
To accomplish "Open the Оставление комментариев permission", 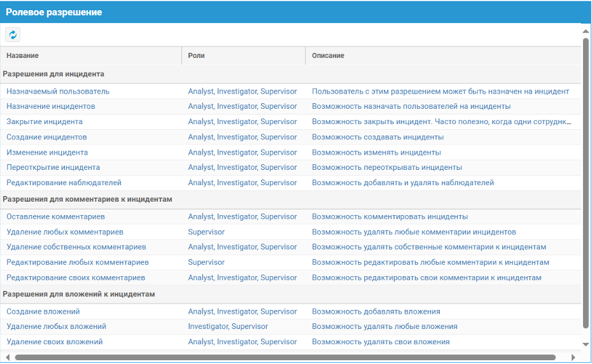I will [55, 217].
